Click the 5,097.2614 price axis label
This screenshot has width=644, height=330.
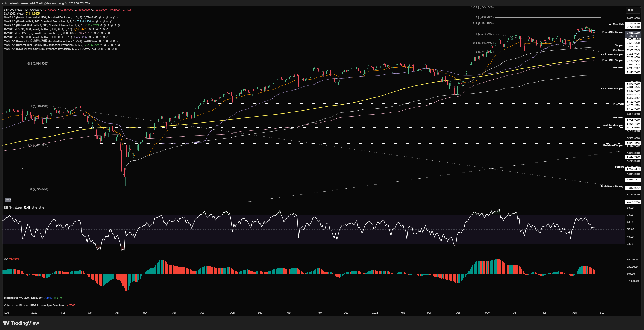633,169
